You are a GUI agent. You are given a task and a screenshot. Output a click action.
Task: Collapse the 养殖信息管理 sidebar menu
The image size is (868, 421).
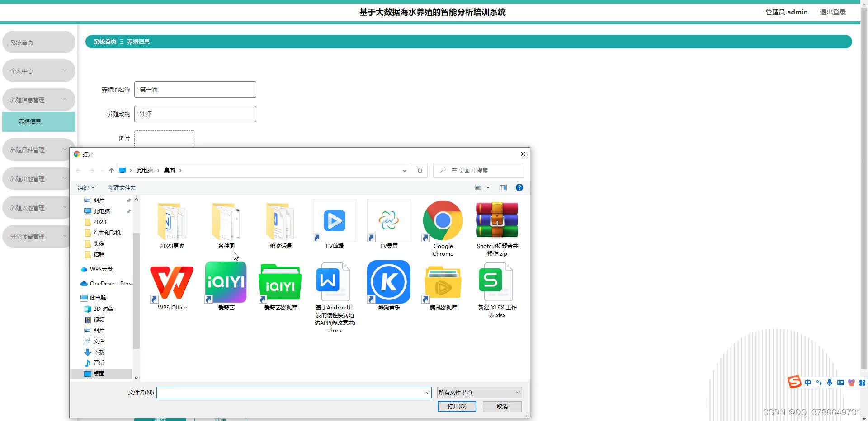39,99
